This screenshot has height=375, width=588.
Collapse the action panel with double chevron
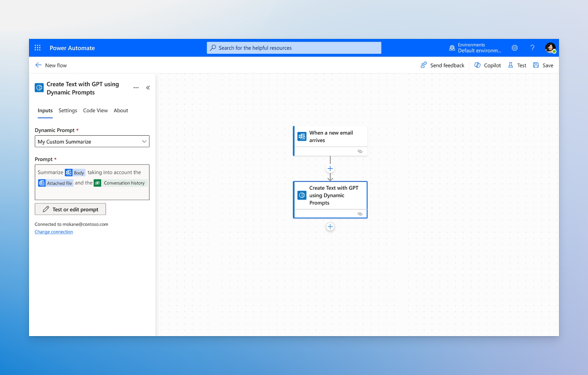[148, 88]
